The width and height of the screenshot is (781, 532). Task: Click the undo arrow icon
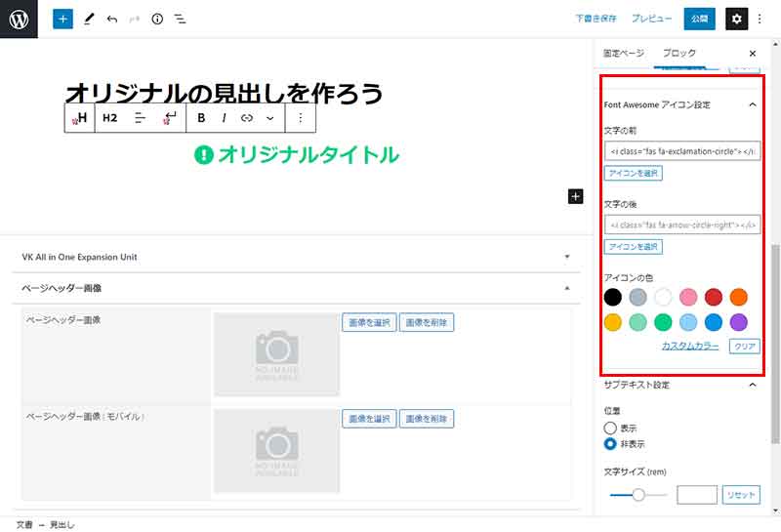coord(111,19)
